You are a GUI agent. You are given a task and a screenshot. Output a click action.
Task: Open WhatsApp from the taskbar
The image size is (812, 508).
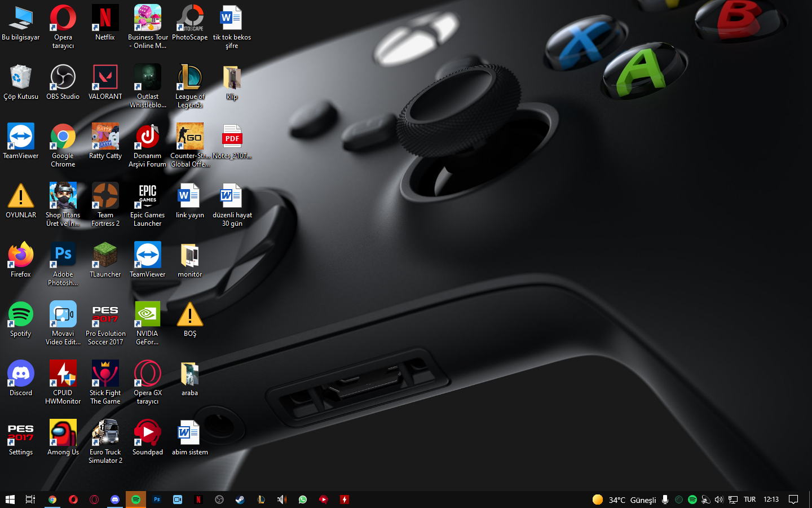point(303,500)
